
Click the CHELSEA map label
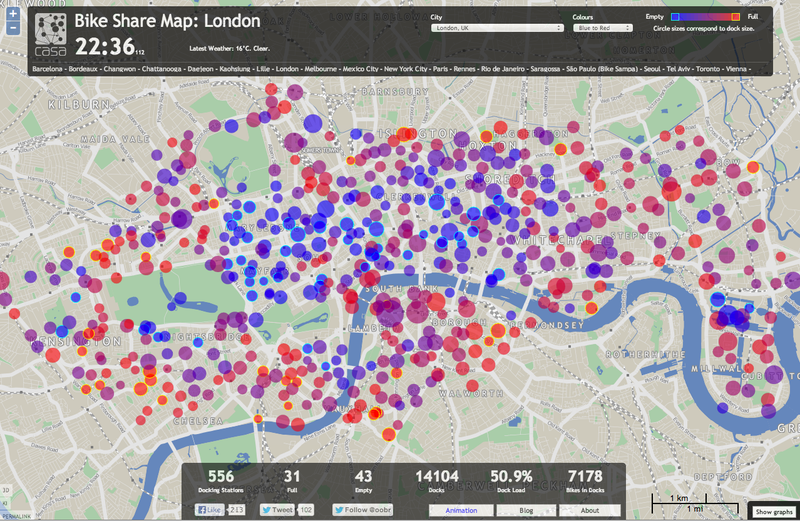198,421
